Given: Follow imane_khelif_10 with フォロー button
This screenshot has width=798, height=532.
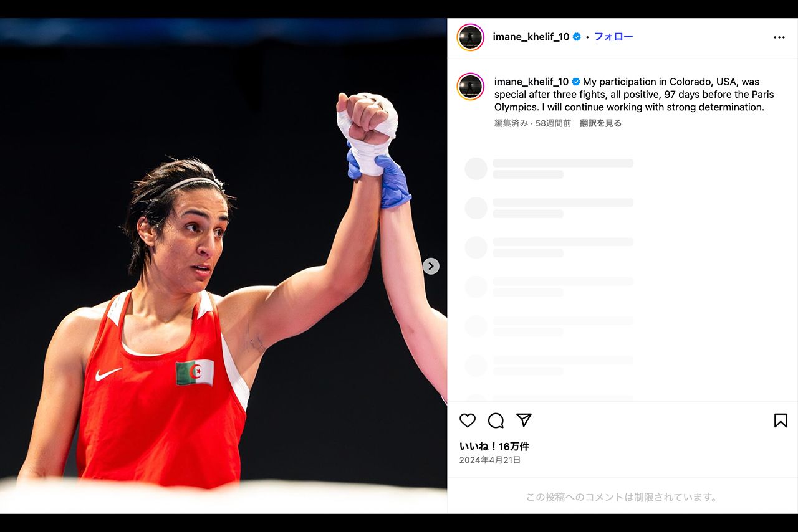Looking at the screenshot, I should point(613,37).
